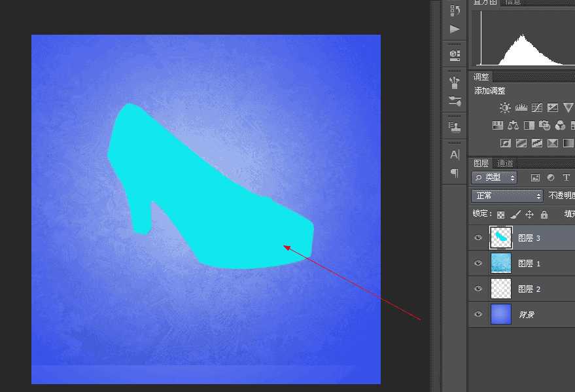This screenshot has height=392, width=575.
Task: Click the 图层 3 layer thumbnail
Action: tap(500, 237)
